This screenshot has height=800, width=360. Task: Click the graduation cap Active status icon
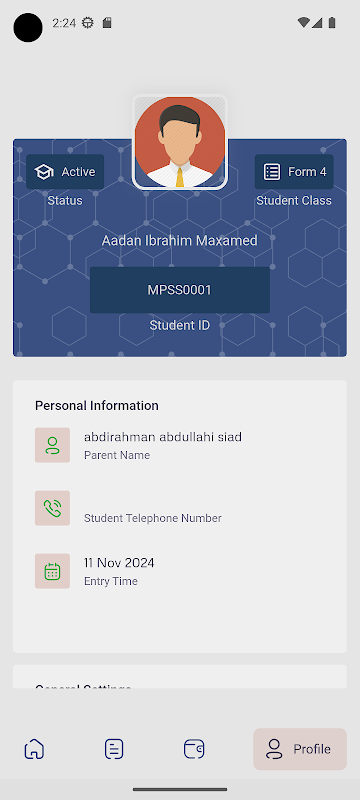pos(44,172)
